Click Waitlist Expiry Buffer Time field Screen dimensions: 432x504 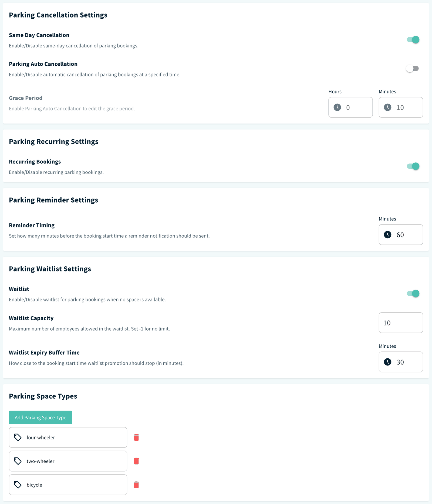point(401,362)
